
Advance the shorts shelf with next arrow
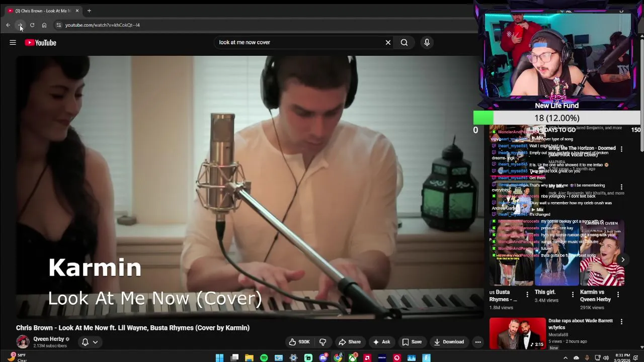point(623,260)
